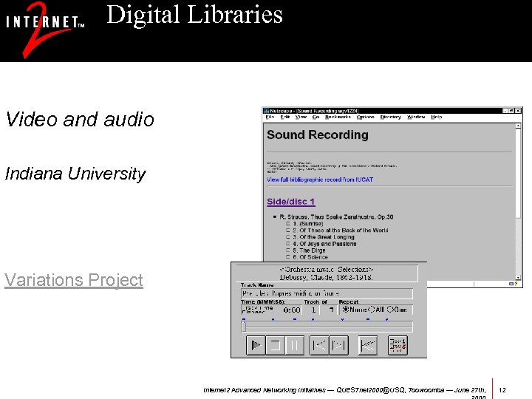Select track 6. Of Science
This screenshot has width=532, height=399.
click(310, 257)
